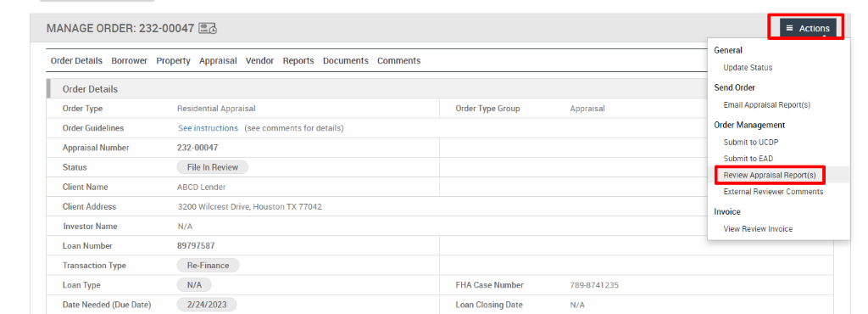This screenshot has width=868, height=314.
Task: Click the Date Needed (Due Date) label
Action: 107,305
